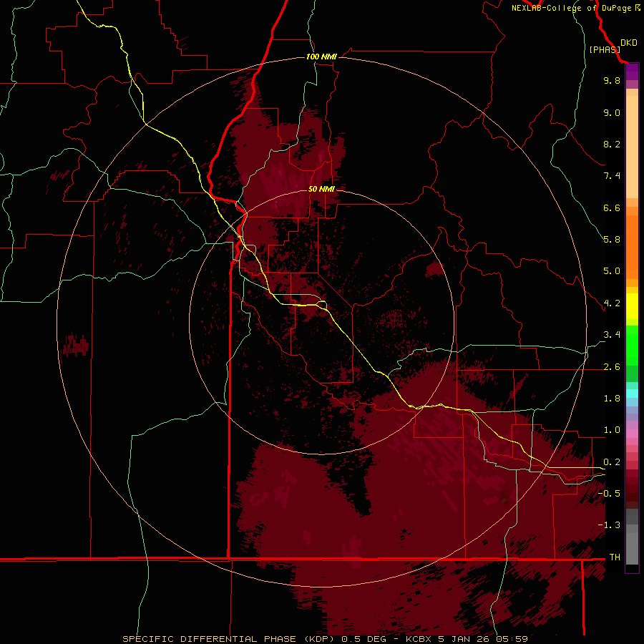
Task: Click the Specific Differential Phase caption text
Action: coord(325,639)
